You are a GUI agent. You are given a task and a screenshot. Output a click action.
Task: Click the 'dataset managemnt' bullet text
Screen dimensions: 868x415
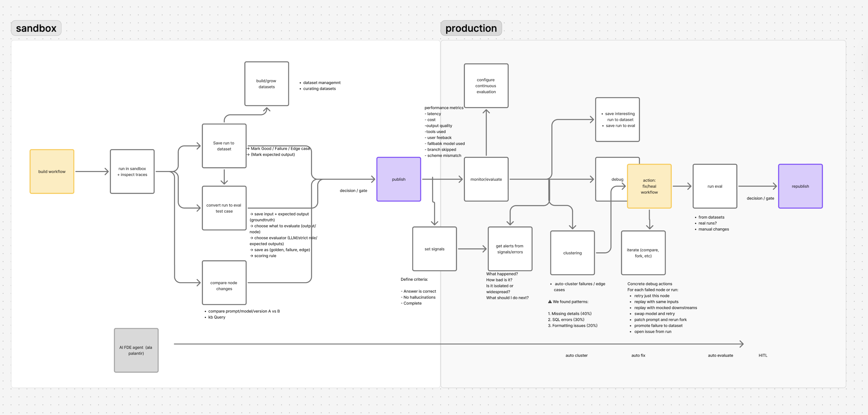(x=322, y=83)
